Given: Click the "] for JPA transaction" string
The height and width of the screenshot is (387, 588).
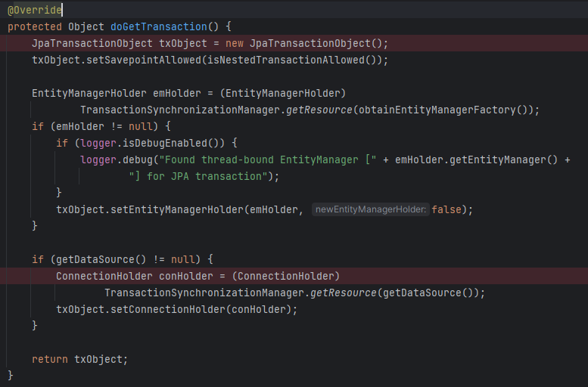Looking at the screenshot, I should [198, 176].
